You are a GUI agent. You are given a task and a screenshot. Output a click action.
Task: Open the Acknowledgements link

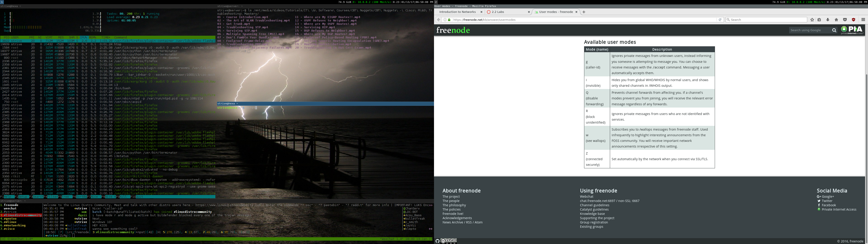pos(457,218)
